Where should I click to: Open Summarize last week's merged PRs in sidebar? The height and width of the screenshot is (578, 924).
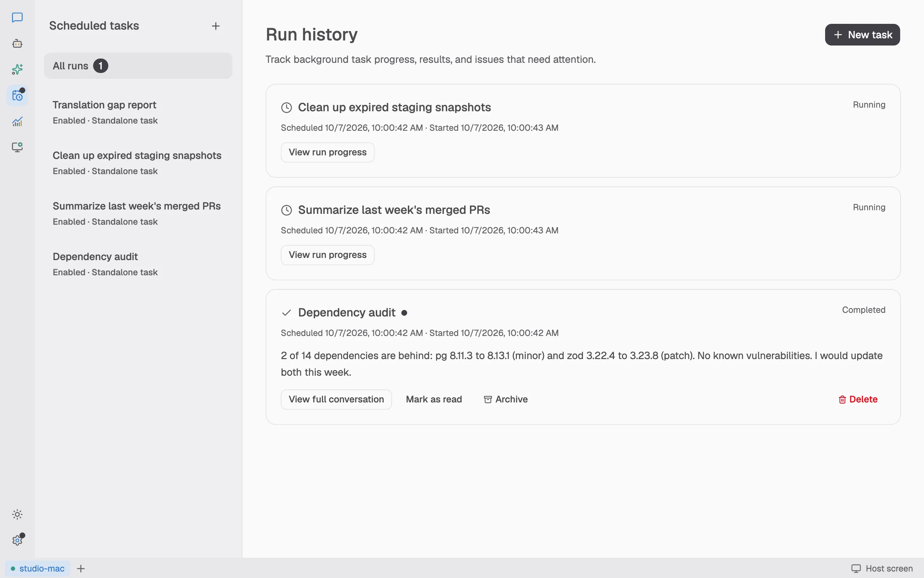click(138, 213)
